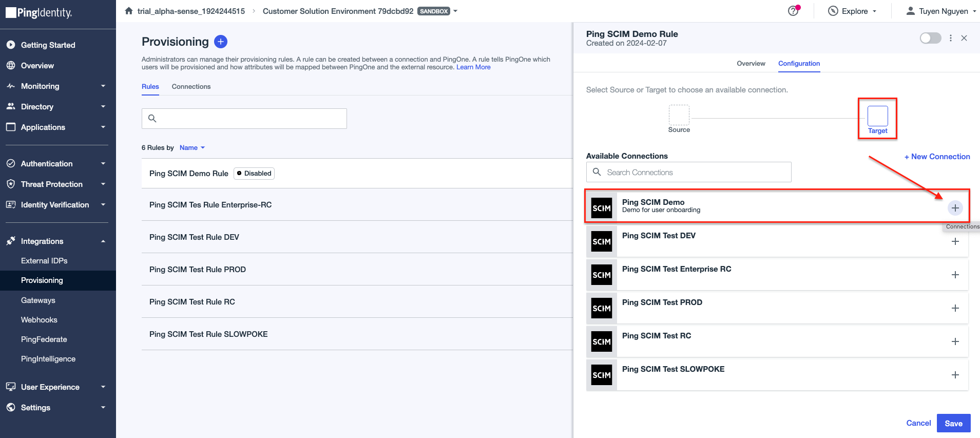The image size is (980, 438).
Task: Click SCIM logo of Ping SCIM Test SLOWPOKE
Action: coord(602,375)
